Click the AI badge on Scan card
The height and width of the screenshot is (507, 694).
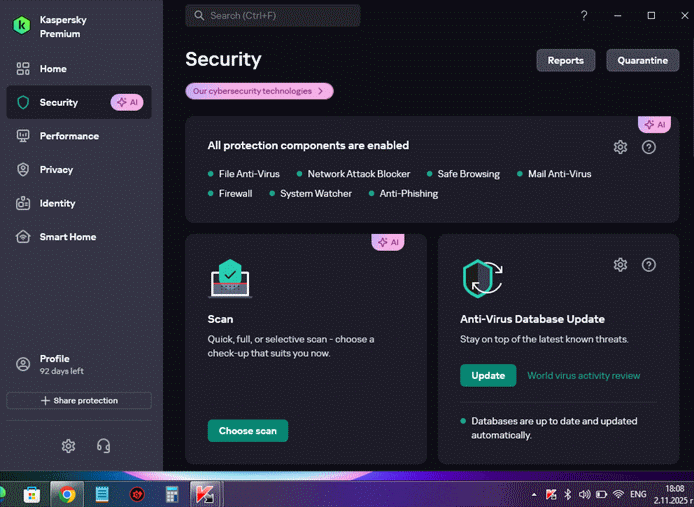[388, 242]
